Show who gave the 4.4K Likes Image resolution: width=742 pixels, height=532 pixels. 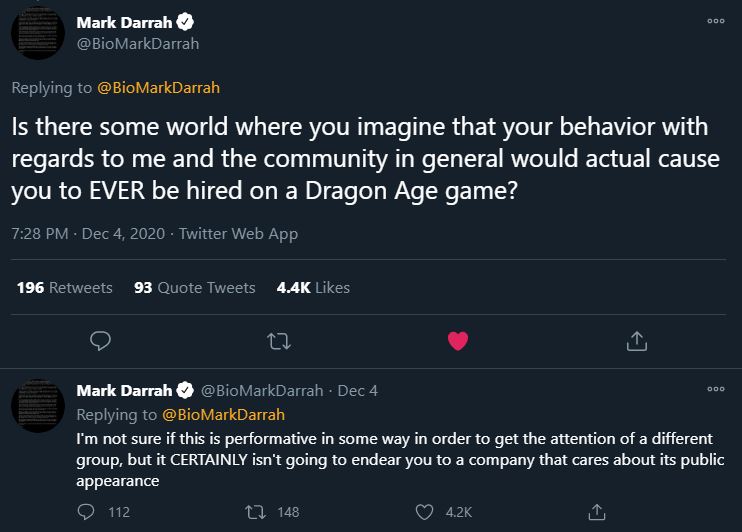coord(313,287)
